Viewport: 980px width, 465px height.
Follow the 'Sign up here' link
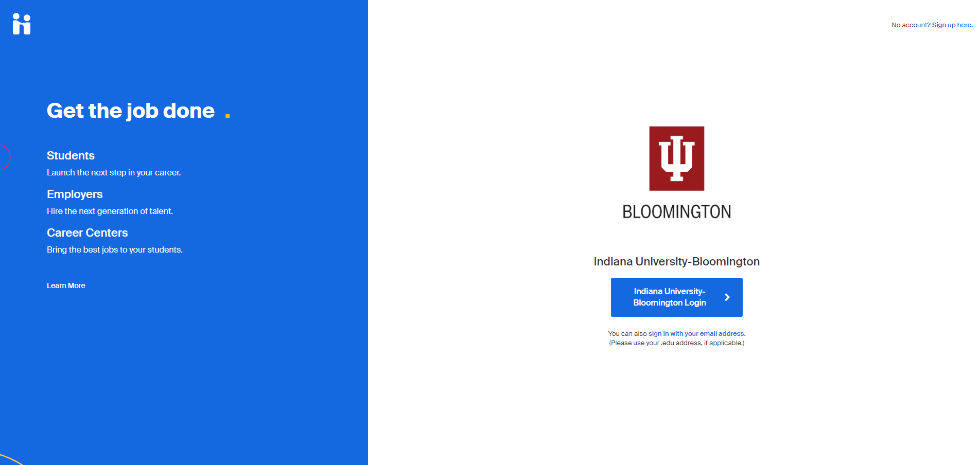coord(952,25)
